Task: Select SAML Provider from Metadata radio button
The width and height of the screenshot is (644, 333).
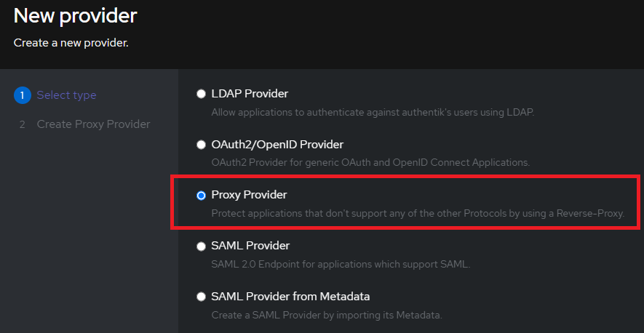Action: pos(201,297)
